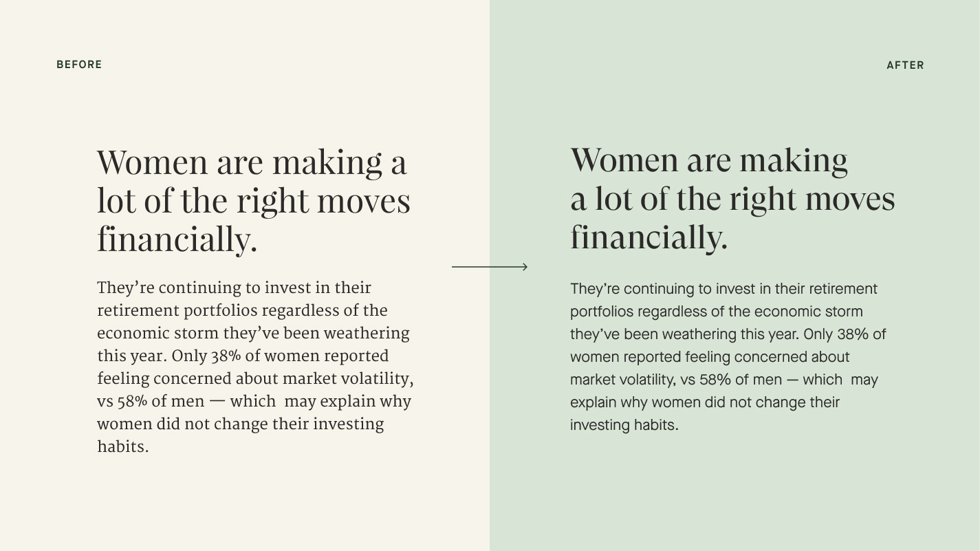Click "economic storm" in the serif paragraph

(x=157, y=334)
